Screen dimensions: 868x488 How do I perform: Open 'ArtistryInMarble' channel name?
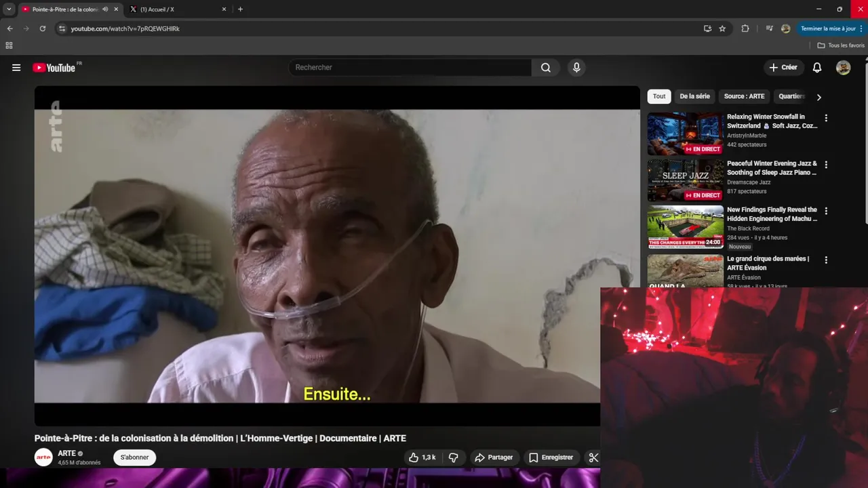tap(747, 136)
